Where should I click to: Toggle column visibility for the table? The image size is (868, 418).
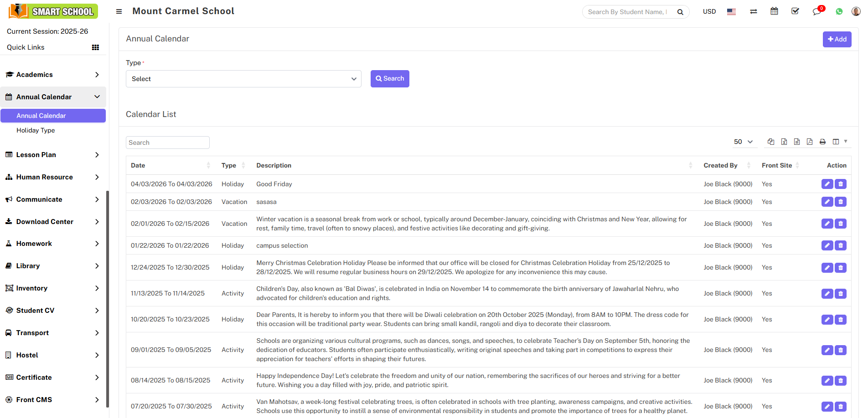click(x=839, y=142)
